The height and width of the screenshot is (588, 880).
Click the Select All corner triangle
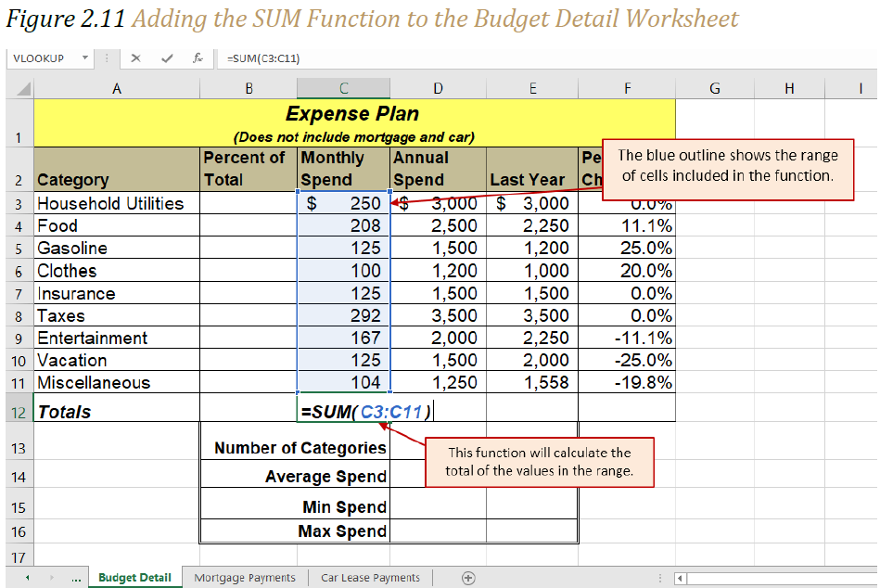(x=21, y=89)
